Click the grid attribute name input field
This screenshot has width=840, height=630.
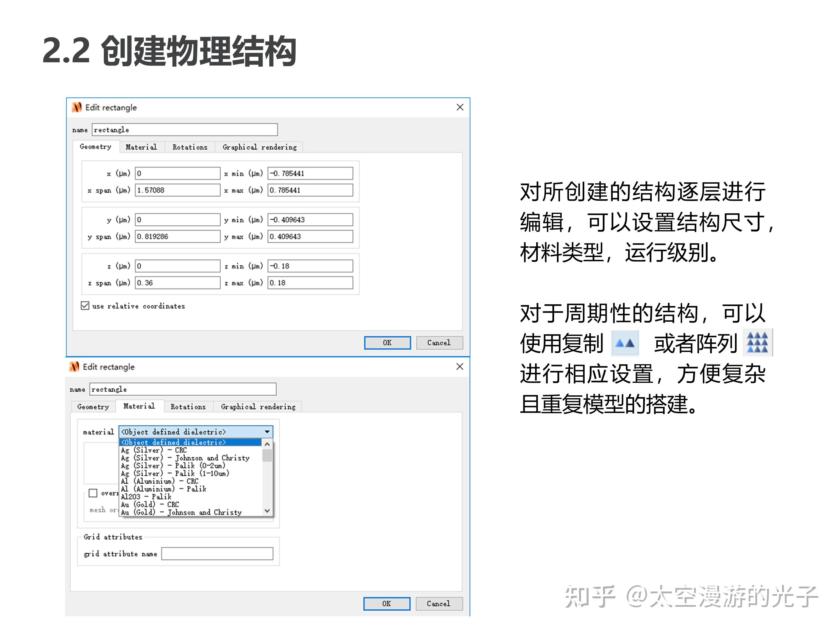point(218,554)
